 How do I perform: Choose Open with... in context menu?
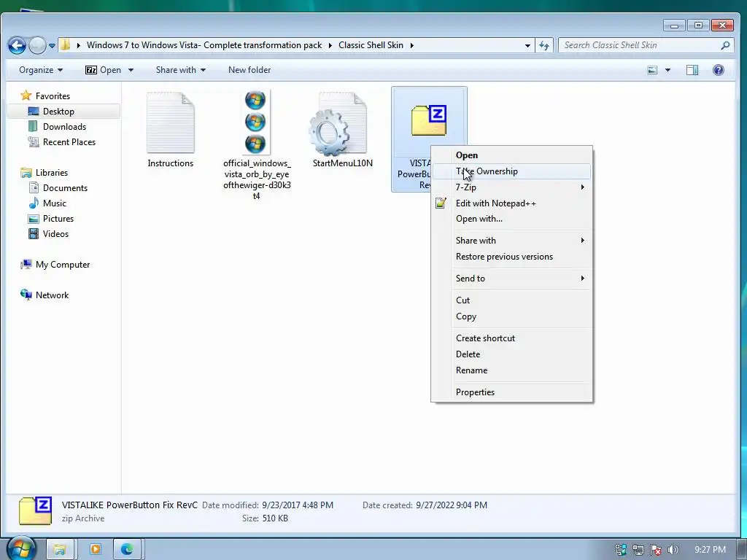pyautogui.click(x=511, y=219)
